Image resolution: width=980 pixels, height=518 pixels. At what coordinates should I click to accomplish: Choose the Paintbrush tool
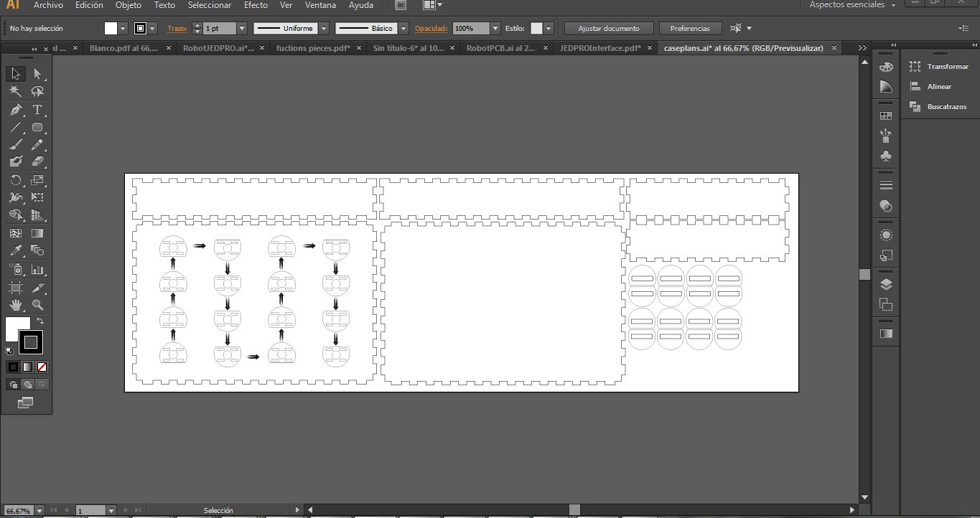(x=16, y=144)
